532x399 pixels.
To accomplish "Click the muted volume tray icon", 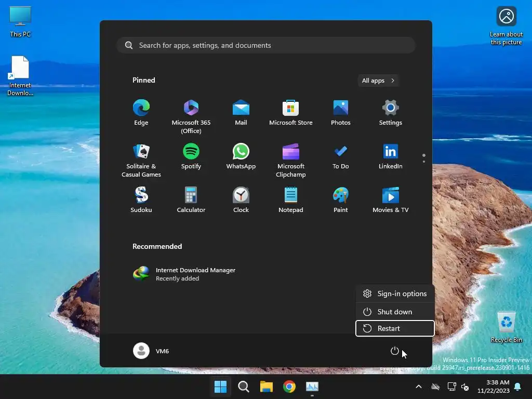I will 465,387.
